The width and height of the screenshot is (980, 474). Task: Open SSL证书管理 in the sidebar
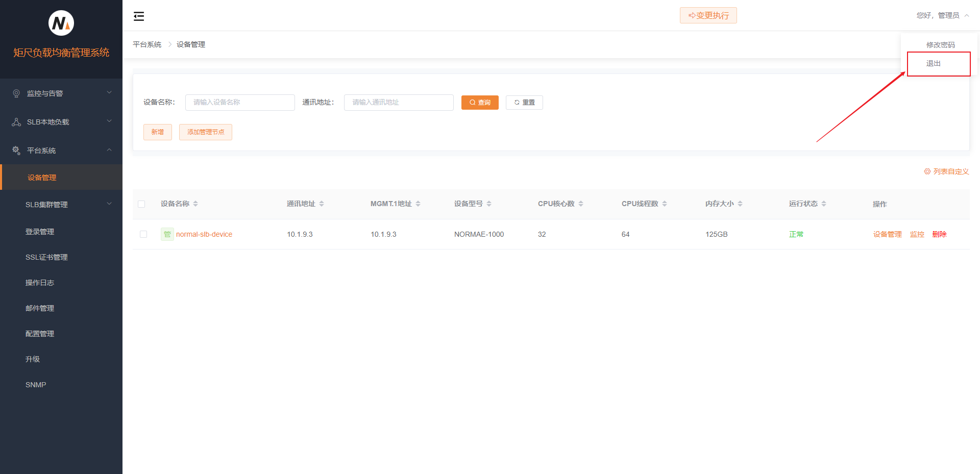pyautogui.click(x=46, y=257)
